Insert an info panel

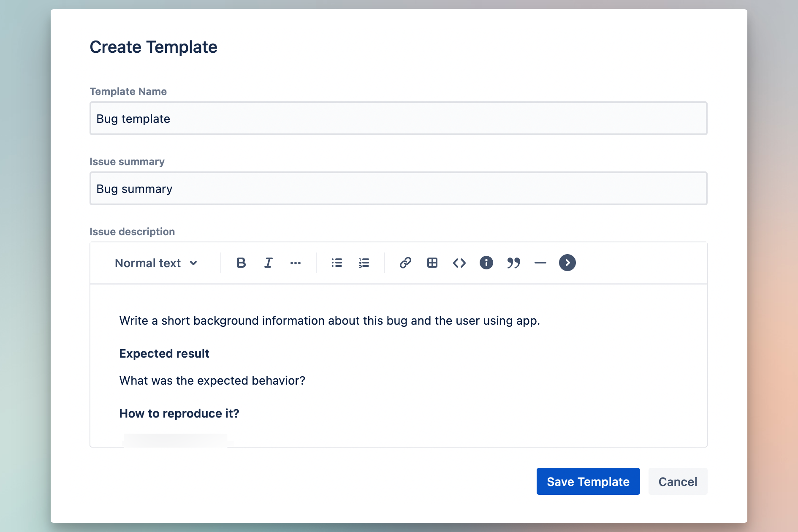tap(486, 263)
